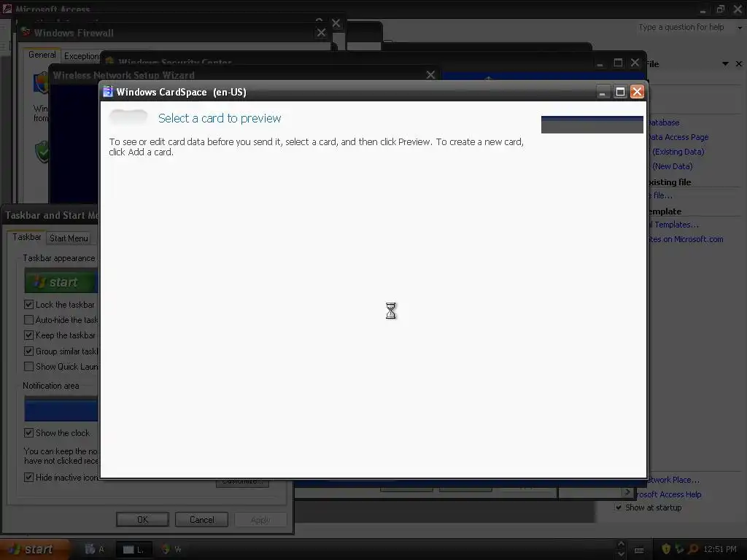The width and height of the screenshot is (747, 560).
Task: Click the Templates... link in Access pane
Action: [x=673, y=225]
